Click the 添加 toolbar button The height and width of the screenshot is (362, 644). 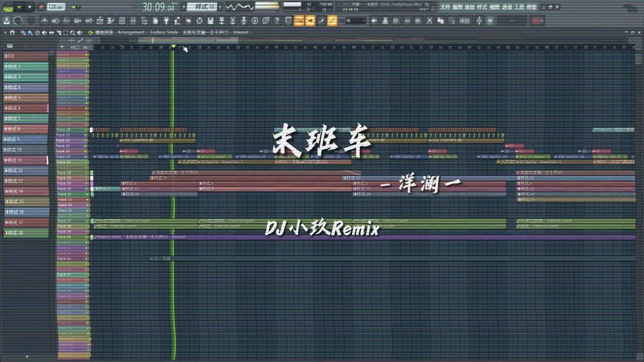[x=465, y=21]
